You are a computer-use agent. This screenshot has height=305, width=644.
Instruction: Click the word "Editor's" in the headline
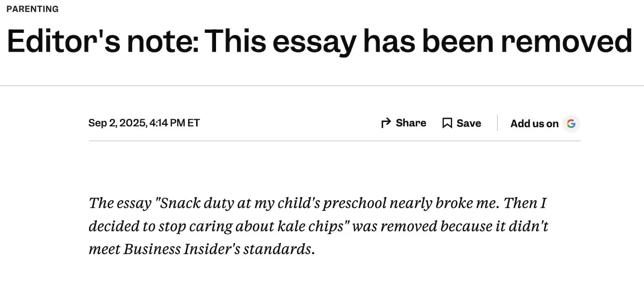[62, 41]
